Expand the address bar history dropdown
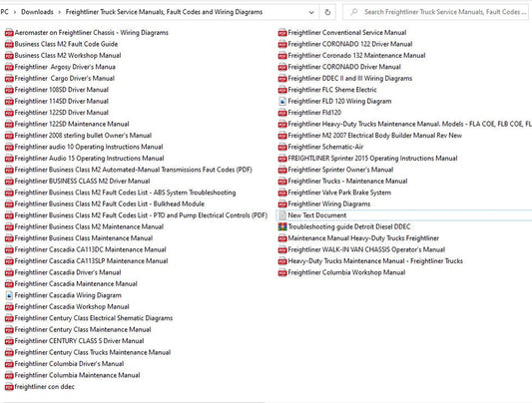The image size is (532, 403). coord(311,12)
